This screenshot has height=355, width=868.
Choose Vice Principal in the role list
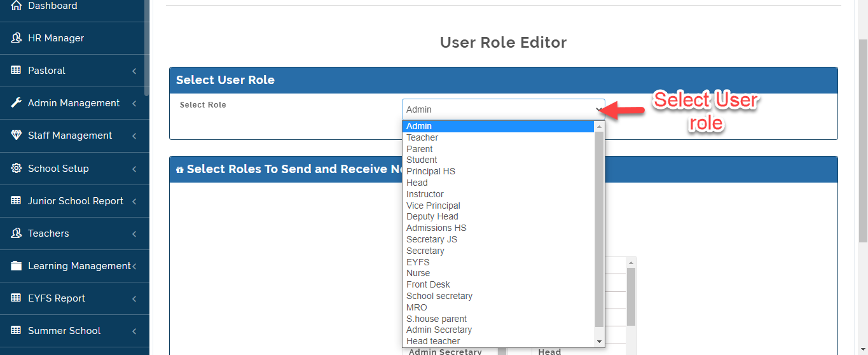coord(499,205)
